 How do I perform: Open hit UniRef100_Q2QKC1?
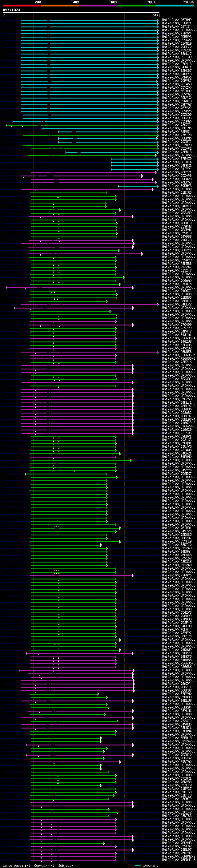tap(177, 23)
